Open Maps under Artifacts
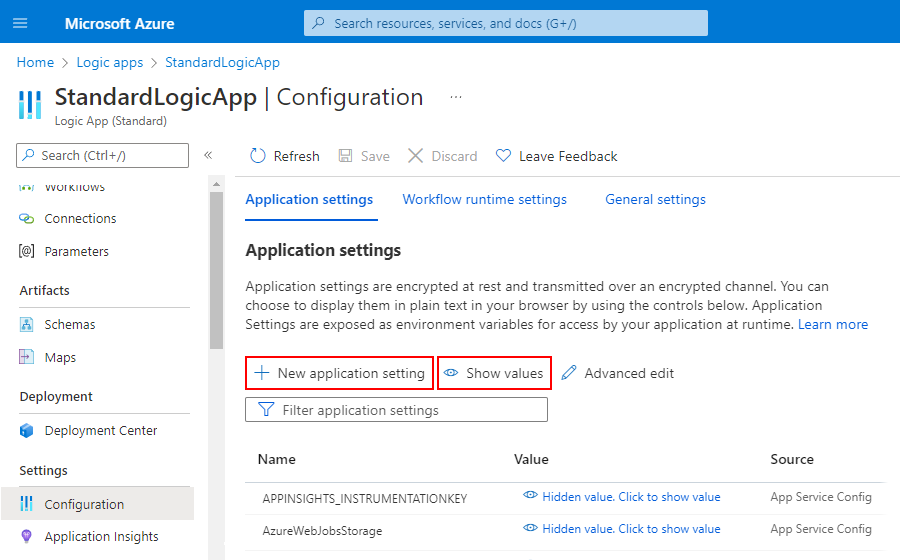The image size is (900, 560). 60,358
